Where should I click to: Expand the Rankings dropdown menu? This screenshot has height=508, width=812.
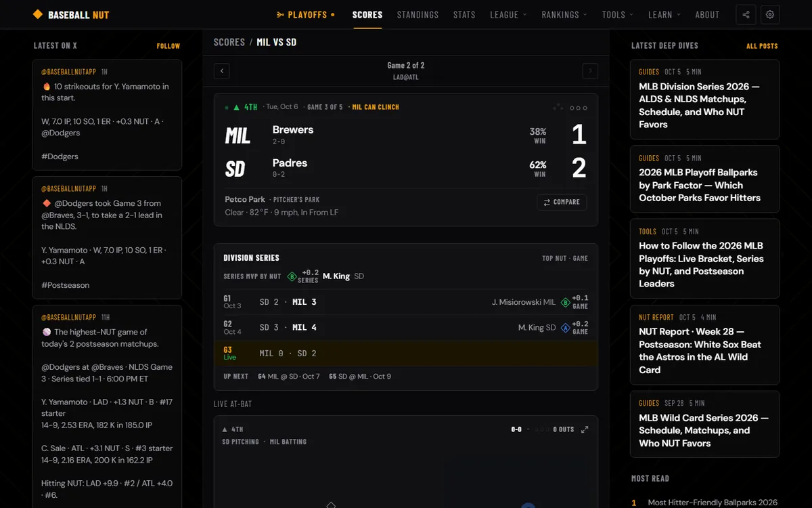tap(564, 14)
